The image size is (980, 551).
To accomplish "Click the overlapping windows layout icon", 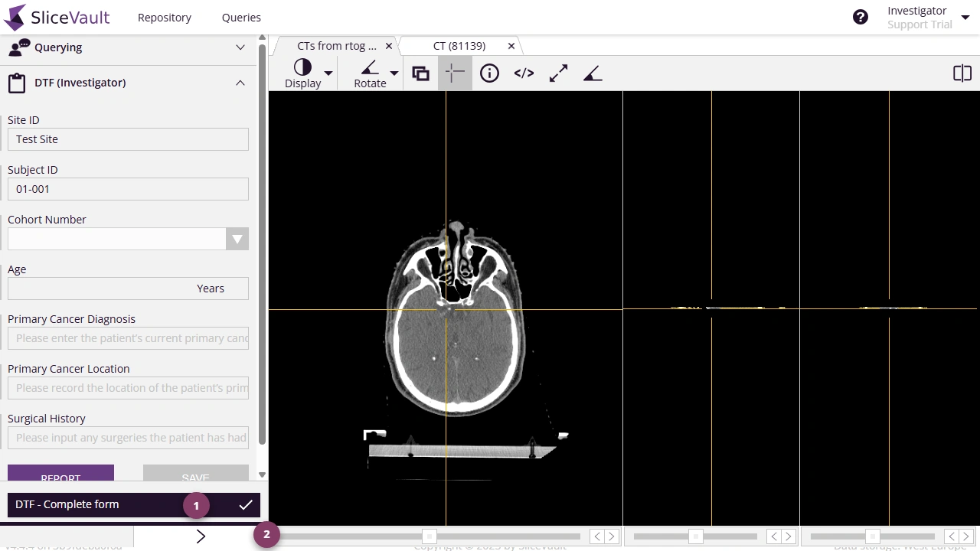I will point(420,73).
